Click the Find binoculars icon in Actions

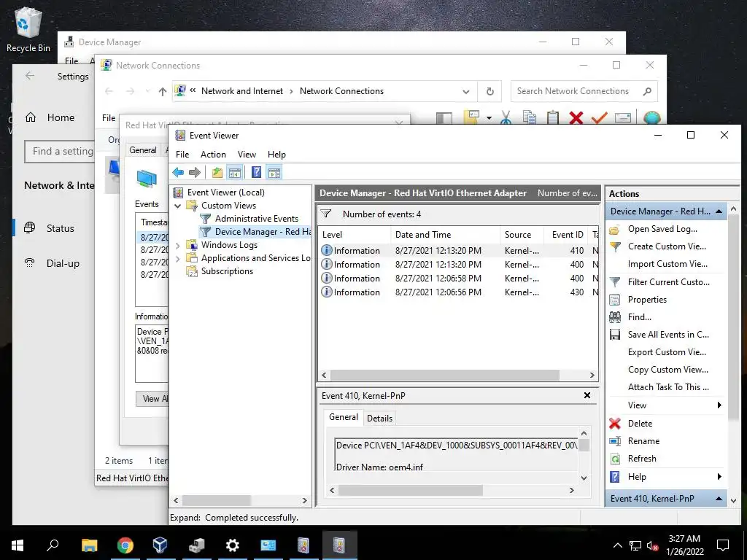click(615, 317)
